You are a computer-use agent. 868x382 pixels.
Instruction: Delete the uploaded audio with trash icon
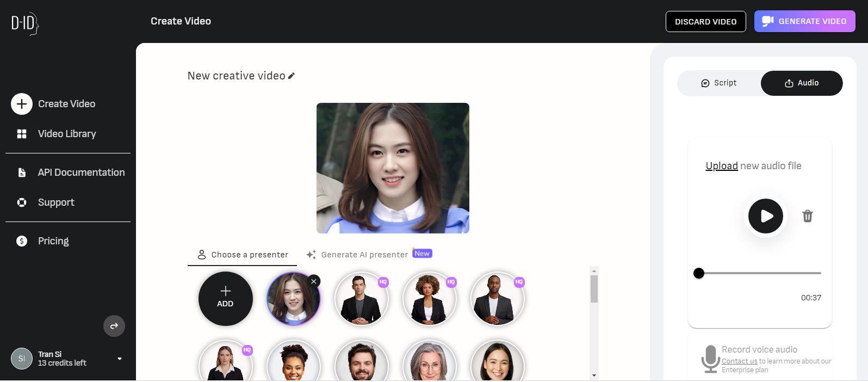coord(807,216)
